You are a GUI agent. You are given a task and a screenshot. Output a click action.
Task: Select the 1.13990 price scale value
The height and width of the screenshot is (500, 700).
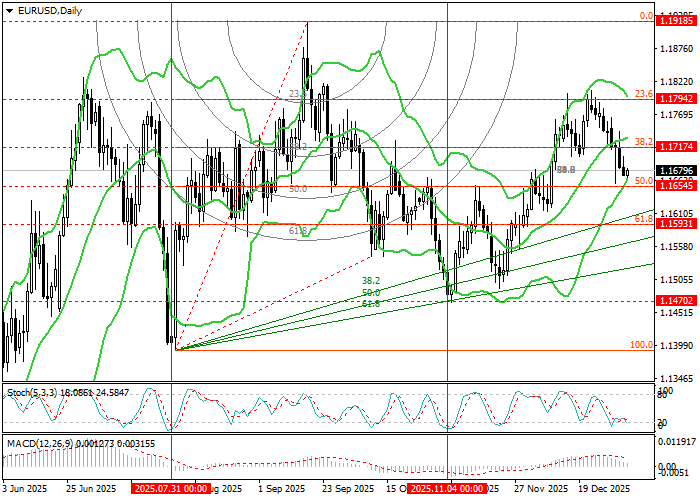676,346
